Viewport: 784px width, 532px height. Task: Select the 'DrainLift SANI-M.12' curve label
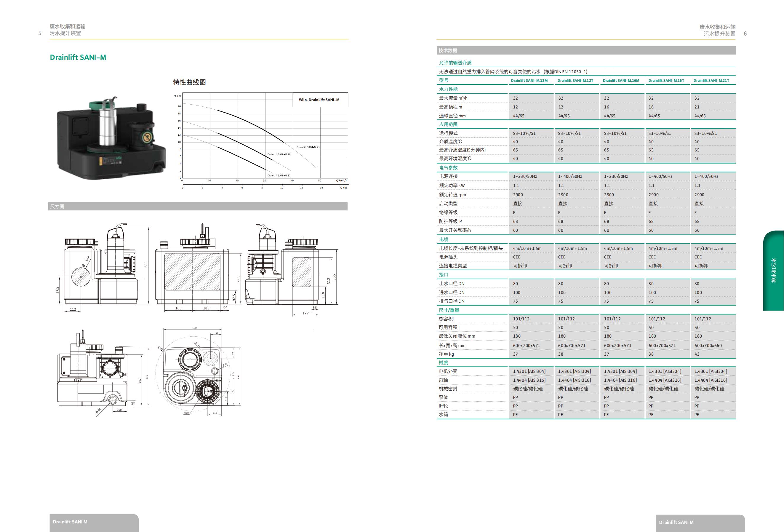[x=279, y=175]
